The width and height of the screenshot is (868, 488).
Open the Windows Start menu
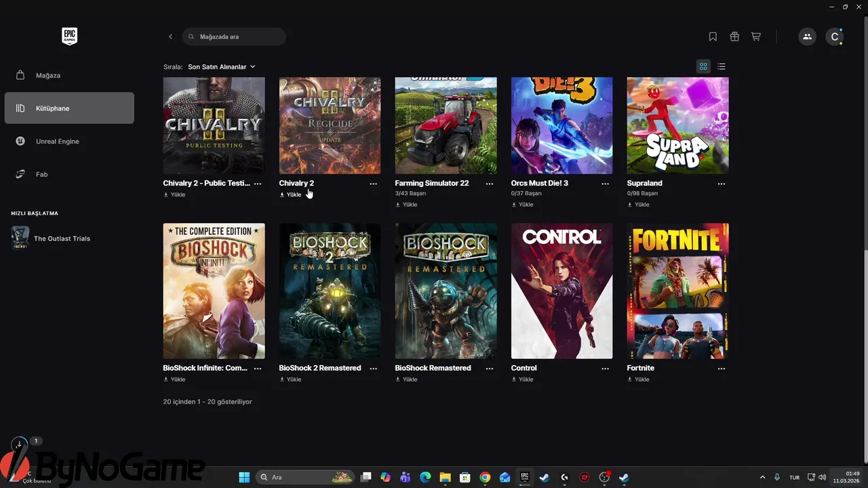(x=244, y=477)
